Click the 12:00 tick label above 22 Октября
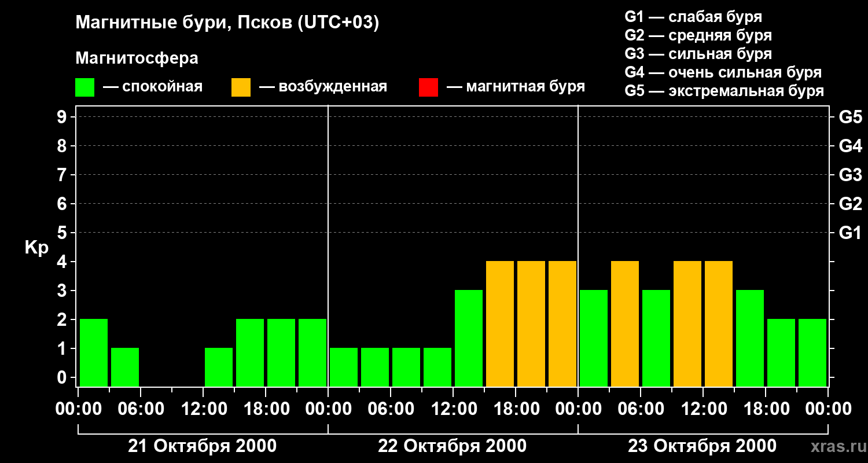868x463 pixels. [453, 409]
